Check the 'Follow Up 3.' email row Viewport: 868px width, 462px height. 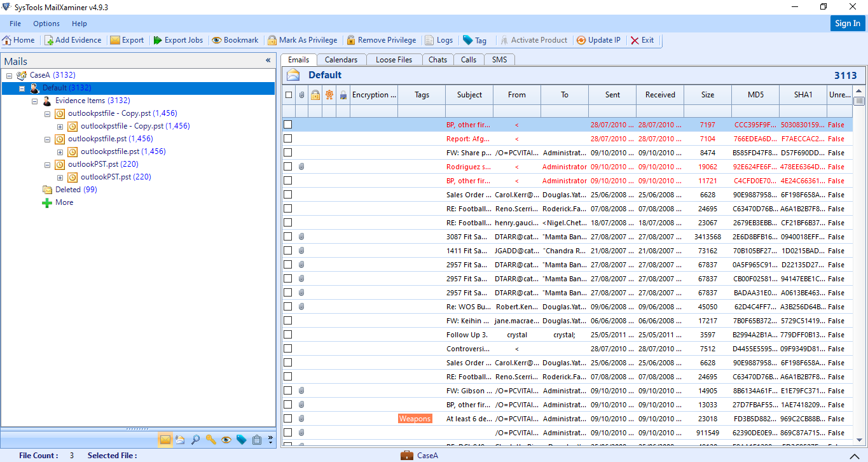(x=288, y=335)
